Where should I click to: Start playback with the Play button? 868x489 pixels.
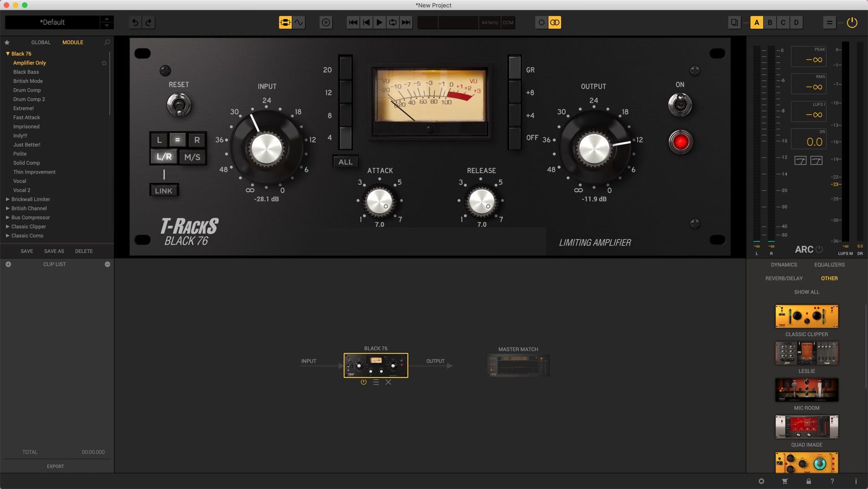(x=379, y=22)
